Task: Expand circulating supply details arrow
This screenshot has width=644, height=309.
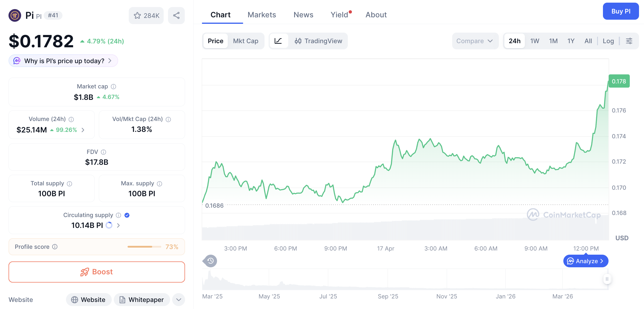Action: click(x=118, y=225)
